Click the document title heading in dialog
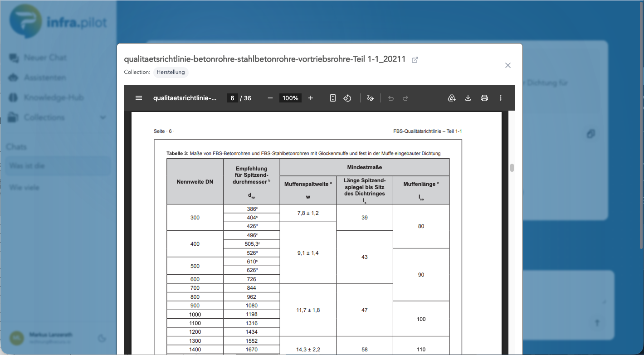 pos(265,59)
